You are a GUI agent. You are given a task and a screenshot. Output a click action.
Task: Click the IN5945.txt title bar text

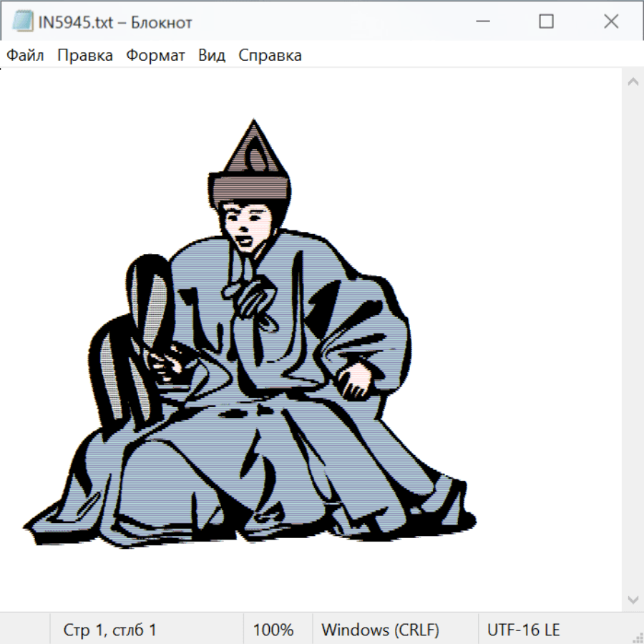pyautogui.click(x=115, y=22)
